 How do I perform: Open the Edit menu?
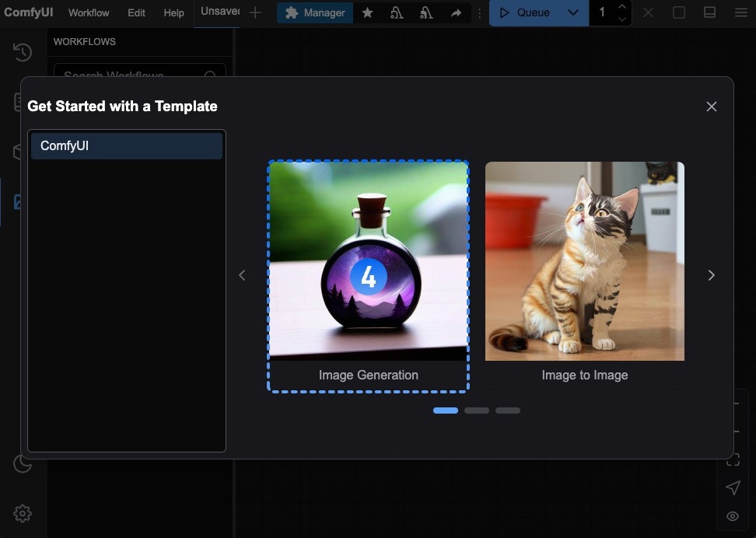coord(136,12)
